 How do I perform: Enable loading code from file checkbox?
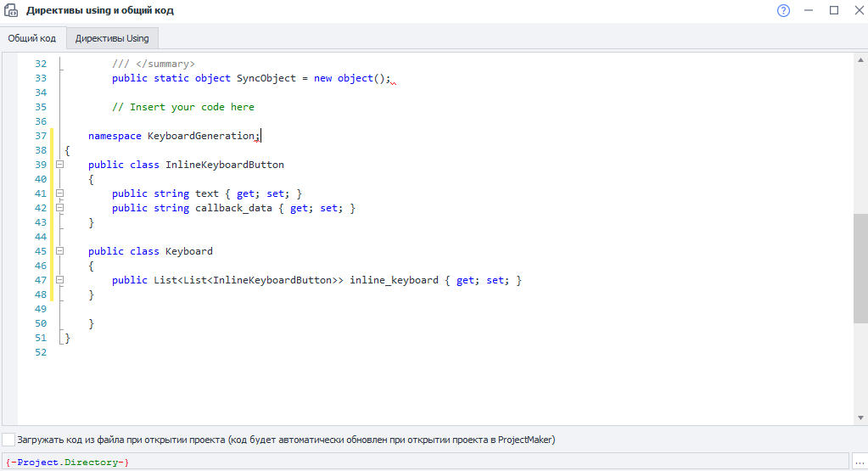tap(8, 440)
